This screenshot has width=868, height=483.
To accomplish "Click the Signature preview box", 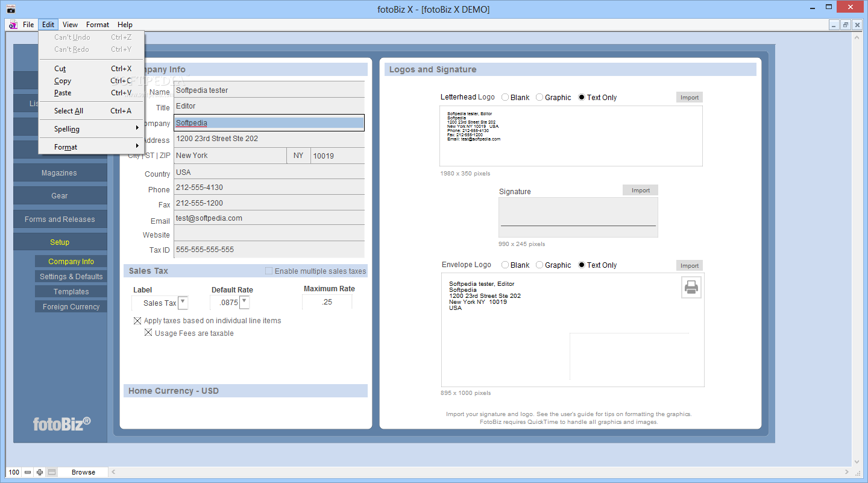I will [578, 217].
